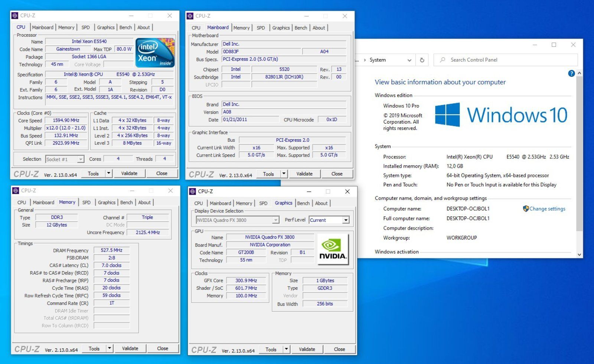This screenshot has width=594, height=364.
Task: Close the CPU-Z Mainboard window via X
Action: pos(345,16)
